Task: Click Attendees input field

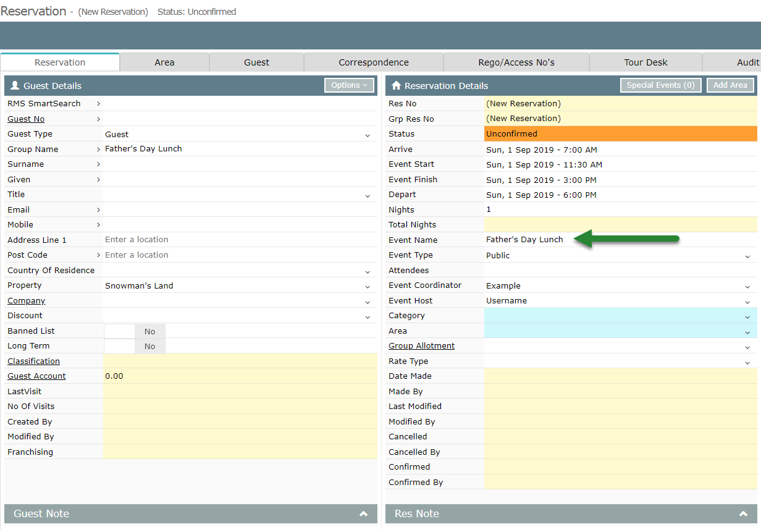Action: pyautogui.click(x=621, y=271)
